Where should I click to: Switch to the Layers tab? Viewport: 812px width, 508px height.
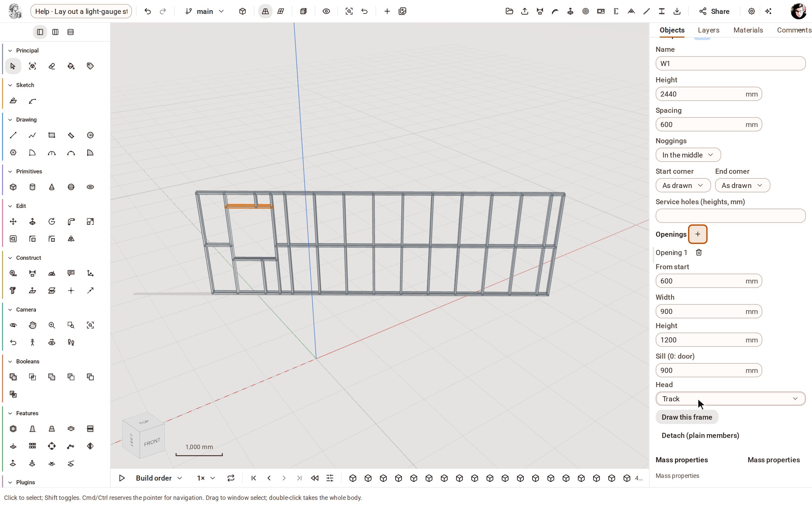708,30
